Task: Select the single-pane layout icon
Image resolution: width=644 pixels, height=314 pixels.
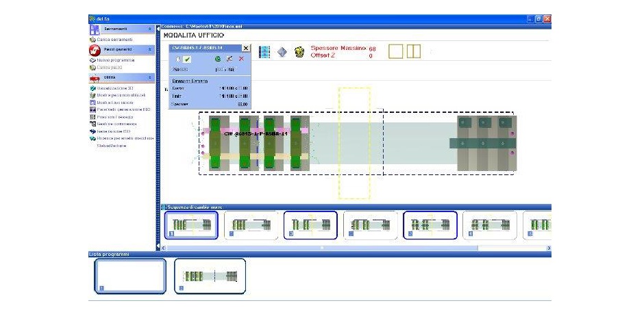Action: pyautogui.click(x=396, y=51)
